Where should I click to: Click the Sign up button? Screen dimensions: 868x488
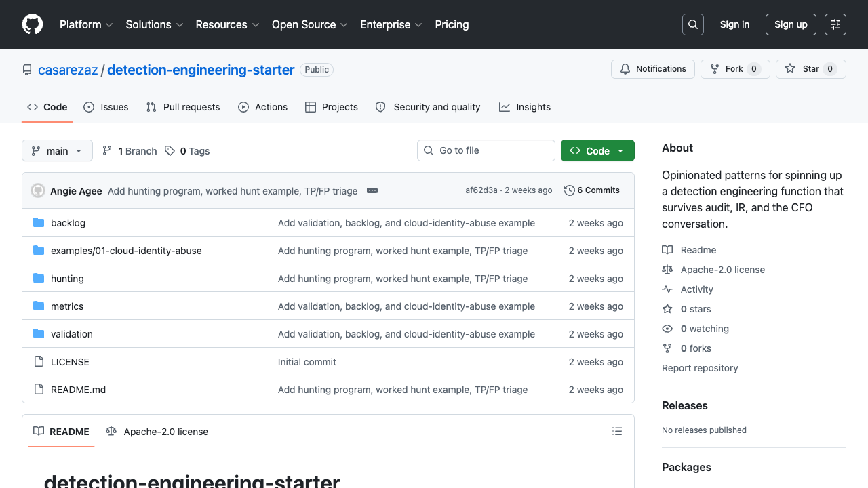click(x=791, y=24)
